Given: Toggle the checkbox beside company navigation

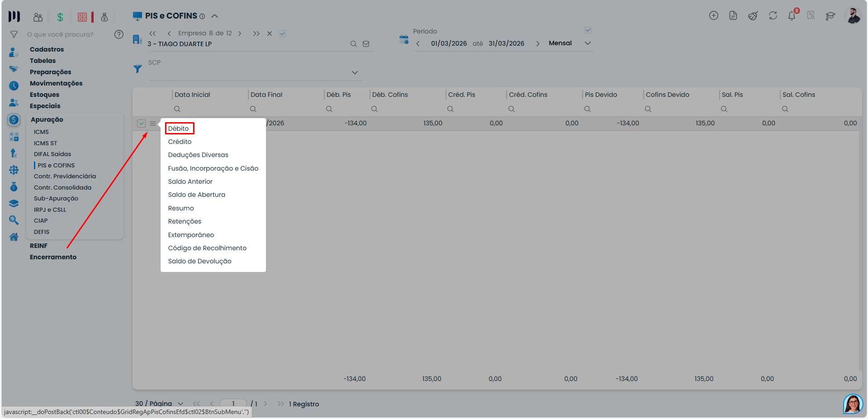Looking at the screenshot, I should pos(282,33).
